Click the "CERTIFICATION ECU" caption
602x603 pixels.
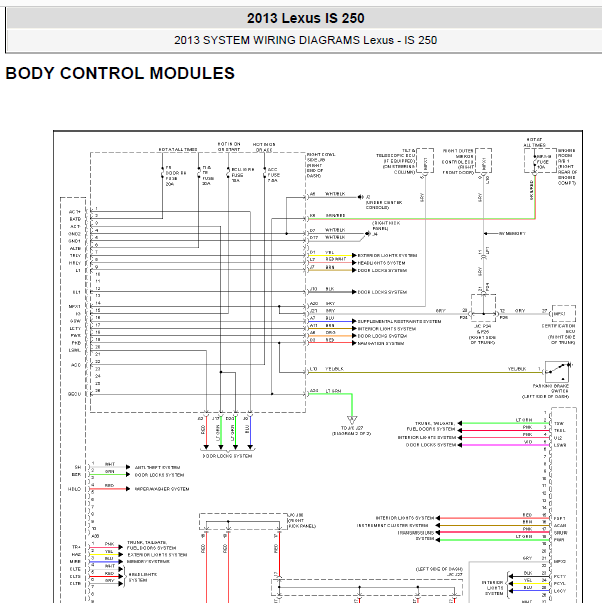click(x=559, y=334)
